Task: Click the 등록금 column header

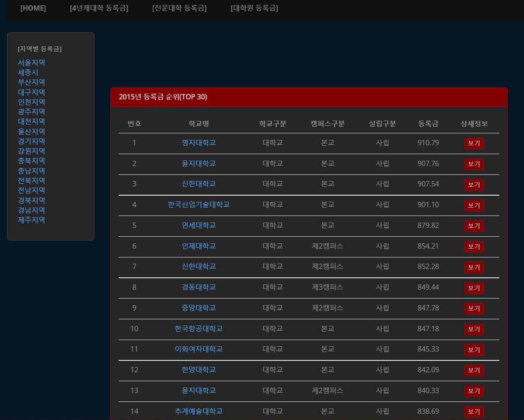Action: [x=428, y=124]
